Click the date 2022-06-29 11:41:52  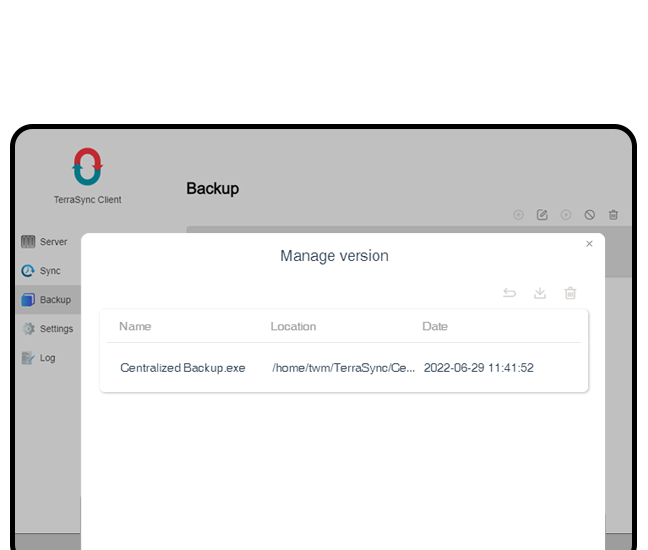[x=479, y=368]
